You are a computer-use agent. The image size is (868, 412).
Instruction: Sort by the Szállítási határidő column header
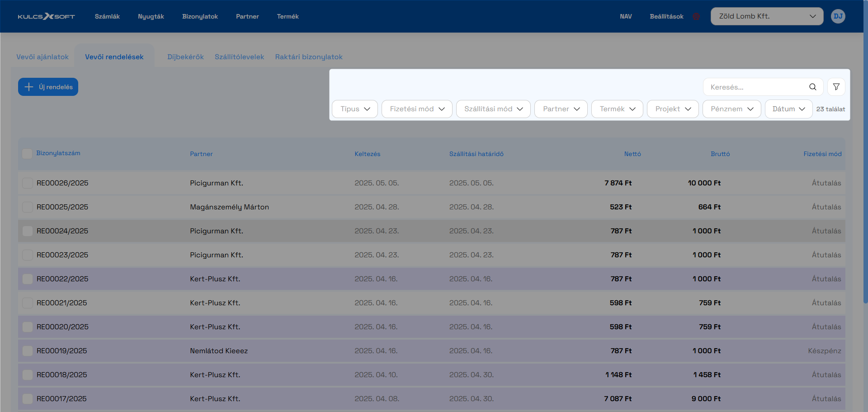click(x=476, y=154)
